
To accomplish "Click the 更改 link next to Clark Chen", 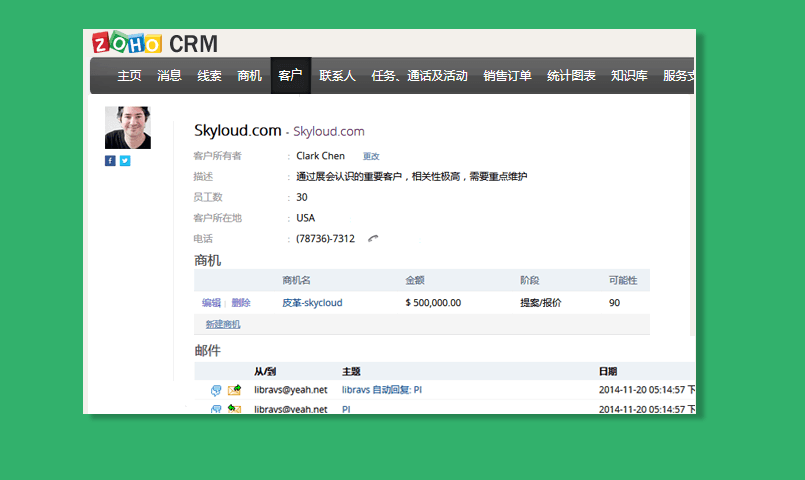I will click(371, 157).
